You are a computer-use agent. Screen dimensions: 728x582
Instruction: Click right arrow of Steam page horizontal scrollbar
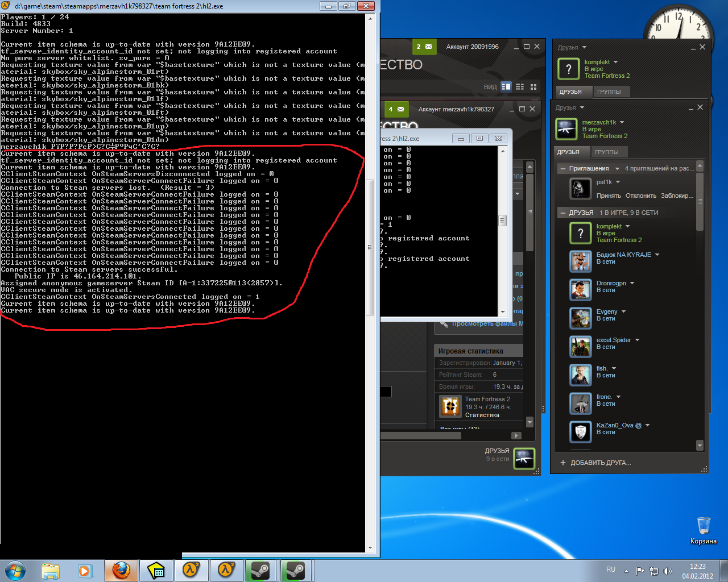pos(516,436)
